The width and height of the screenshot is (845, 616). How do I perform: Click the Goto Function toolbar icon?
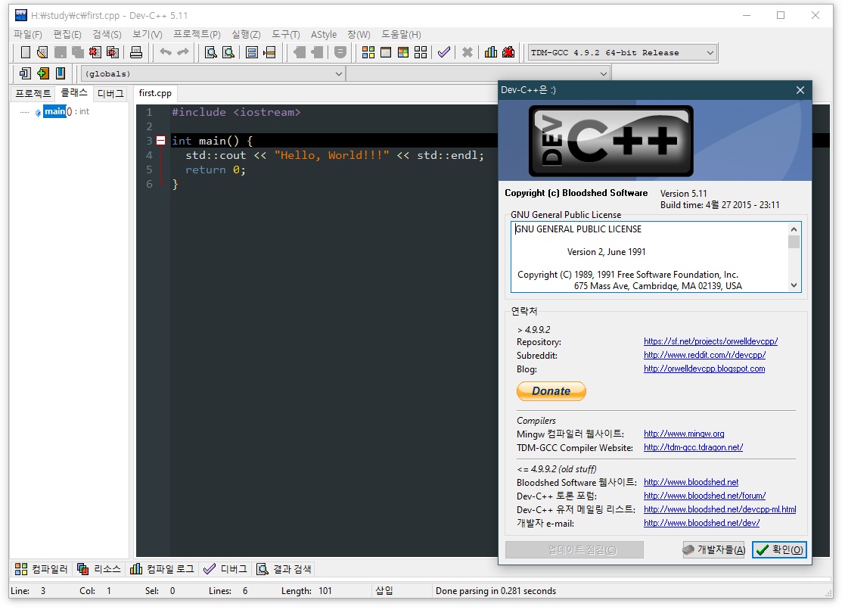point(252,52)
